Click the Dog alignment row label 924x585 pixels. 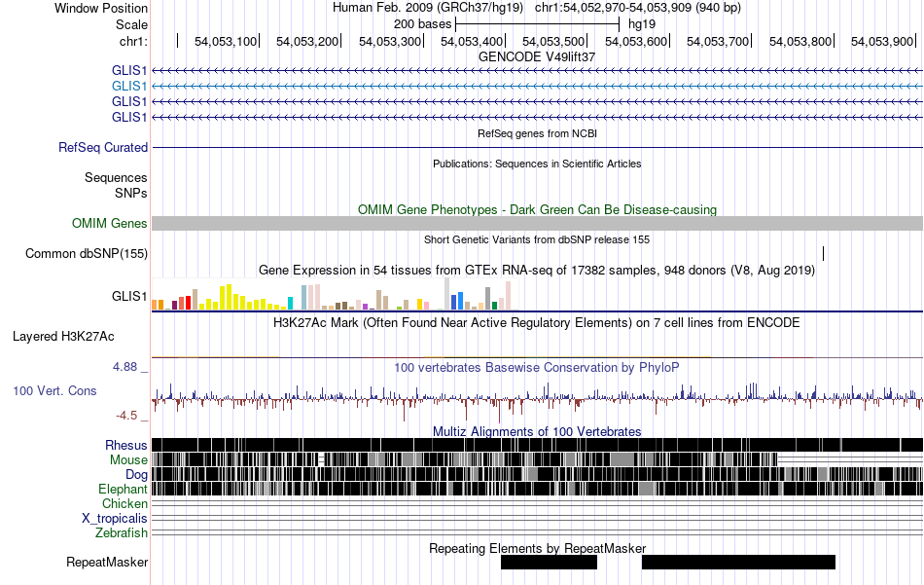click(x=136, y=475)
